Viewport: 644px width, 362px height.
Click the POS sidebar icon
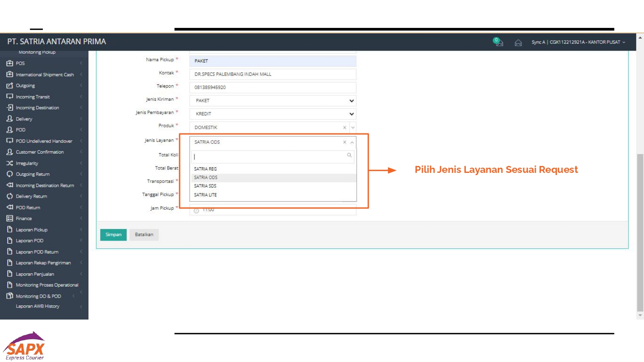click(9, 63)
